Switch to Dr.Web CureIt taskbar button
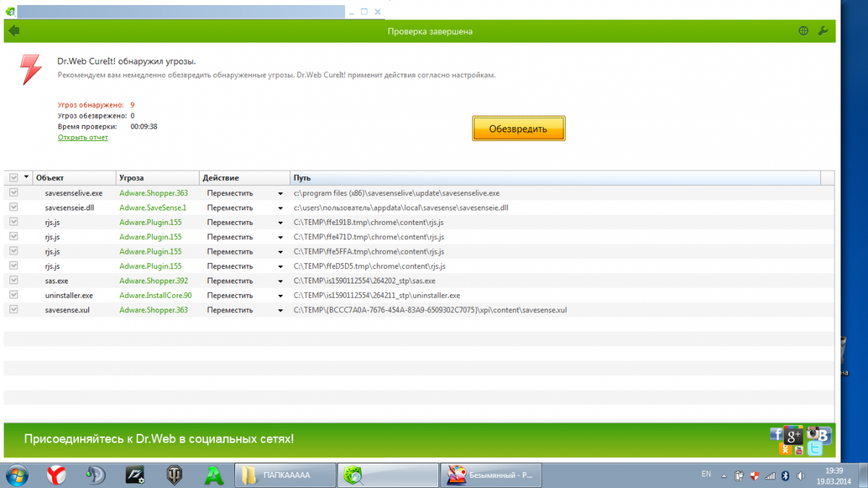Screen dimensions: 868x488 pyautogui.click(x=388, y=475)
